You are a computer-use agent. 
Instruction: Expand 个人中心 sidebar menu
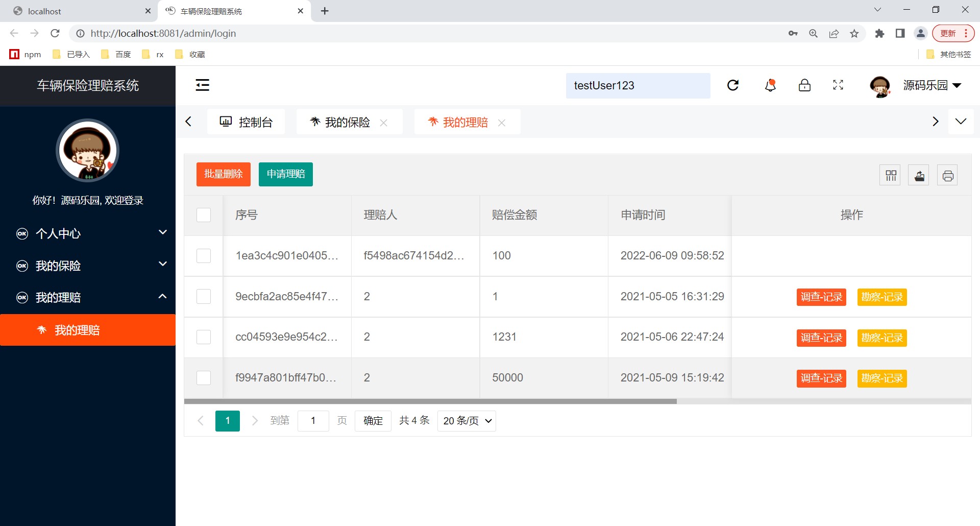click(88, 233)
